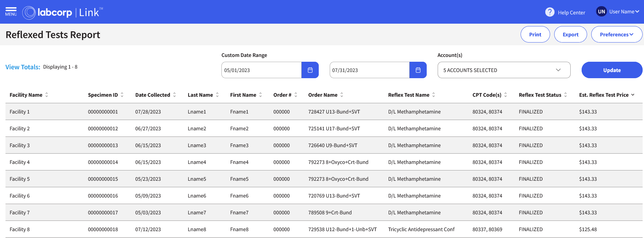This screenshot has width=644, height=238.
Task: Sort by Facility Name column arrows
Action: pyautogui.click(x=47, y=95)
